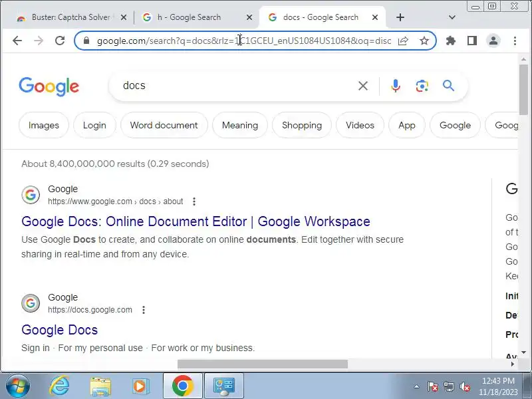Click the Google logo
532x399 pixels.
tap(49, 86)
